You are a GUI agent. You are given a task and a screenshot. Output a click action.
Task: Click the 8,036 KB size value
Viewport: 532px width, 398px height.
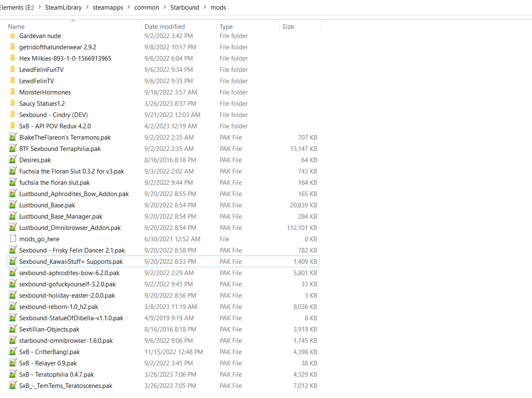[305, 306]
